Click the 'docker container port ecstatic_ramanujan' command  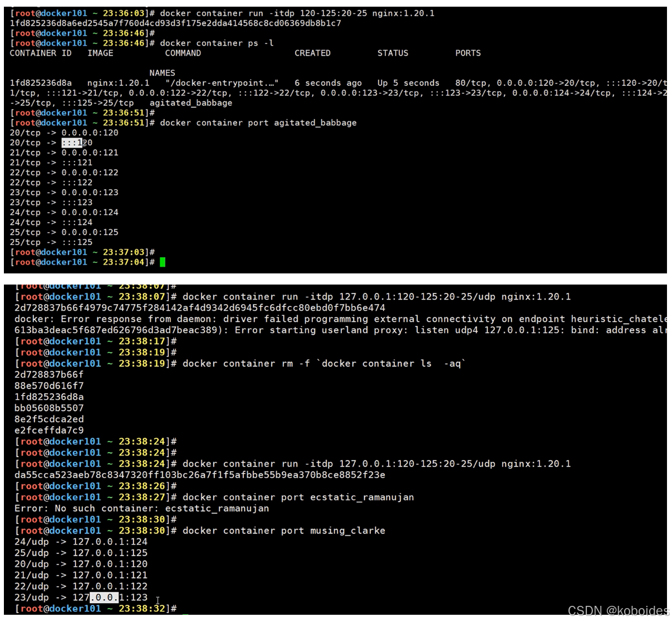298,497
